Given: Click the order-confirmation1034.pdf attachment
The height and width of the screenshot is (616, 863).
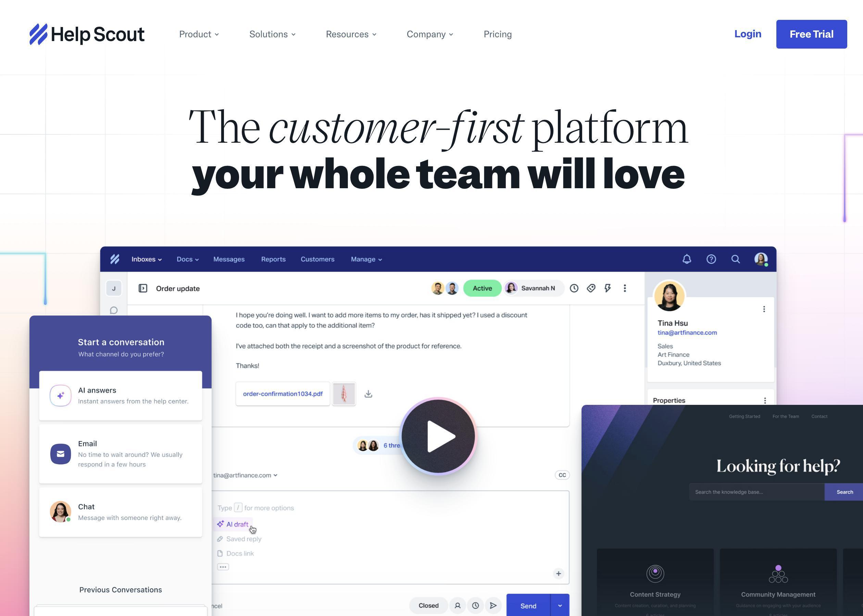Looking at the screenshot, I should tap(283, 393).
